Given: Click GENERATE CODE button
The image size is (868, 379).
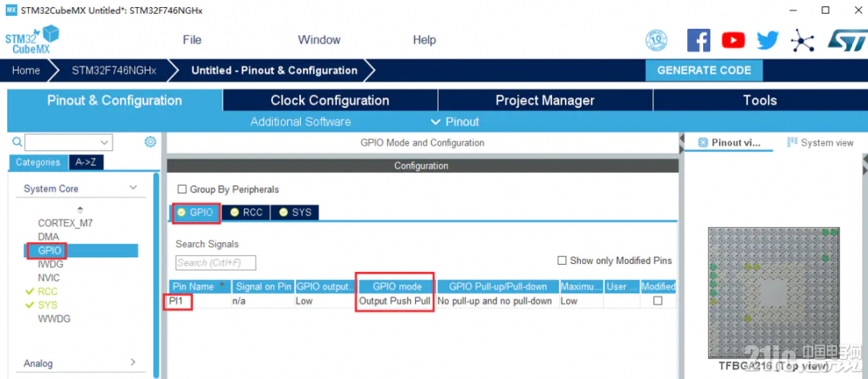Looking at the screenshot, I should [704, 70].
